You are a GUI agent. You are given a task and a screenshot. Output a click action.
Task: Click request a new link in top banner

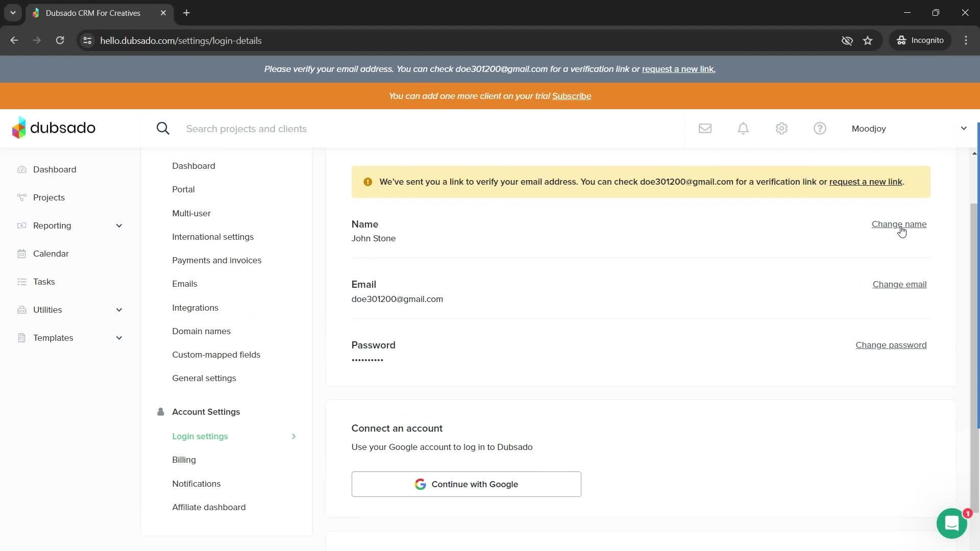pos(678,69)
